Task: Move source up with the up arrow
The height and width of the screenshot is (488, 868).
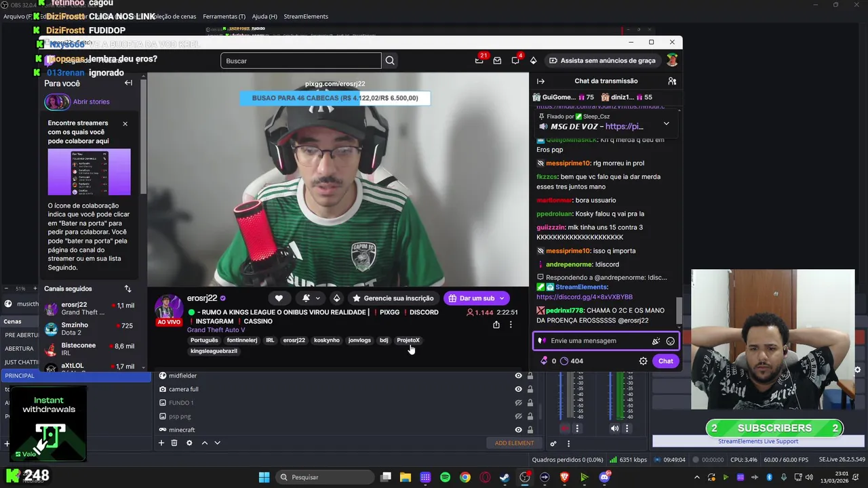Action: coord(204,443)
